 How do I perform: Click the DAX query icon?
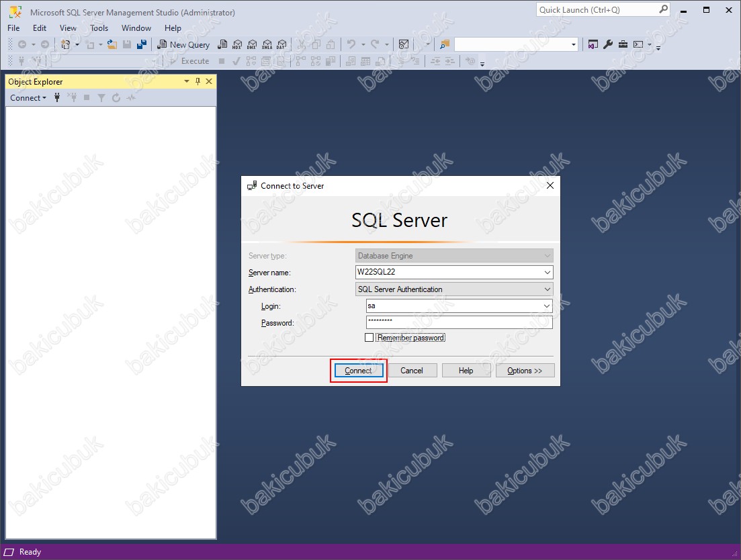tap(281, 44)
